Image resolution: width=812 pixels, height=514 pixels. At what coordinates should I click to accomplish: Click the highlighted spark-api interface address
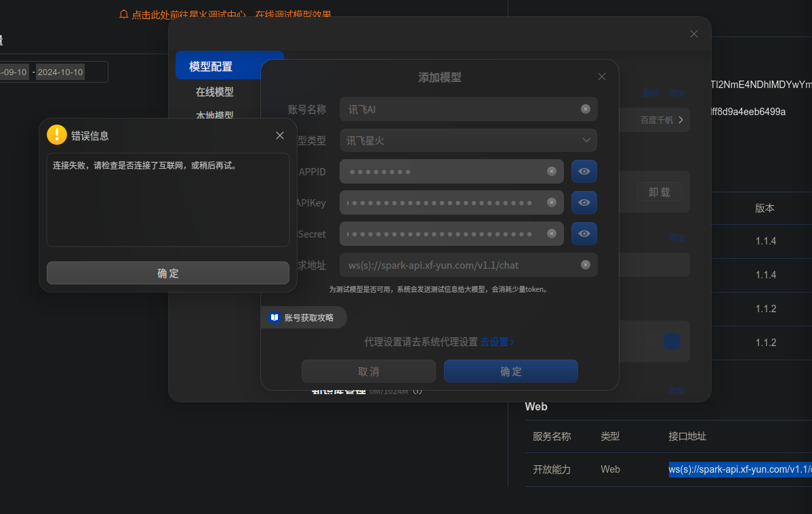pyautogui.click(x=740, y=469)
